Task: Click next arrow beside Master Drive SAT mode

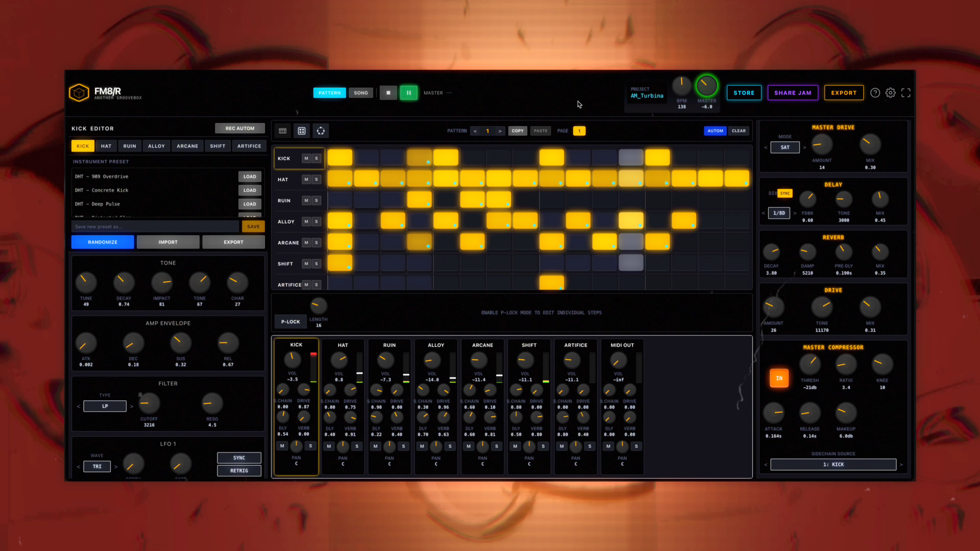Action: pos(804,147)
